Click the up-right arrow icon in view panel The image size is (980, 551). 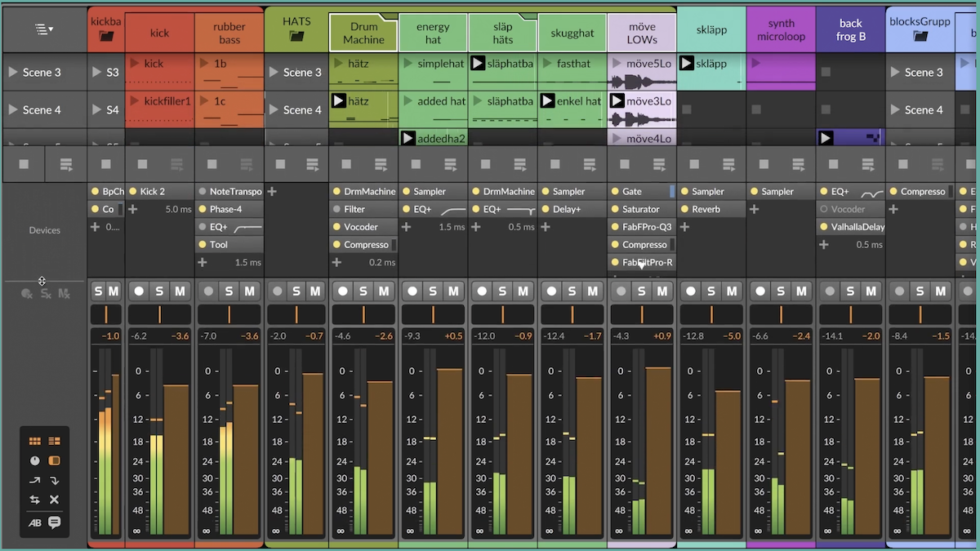pos(34,480)
